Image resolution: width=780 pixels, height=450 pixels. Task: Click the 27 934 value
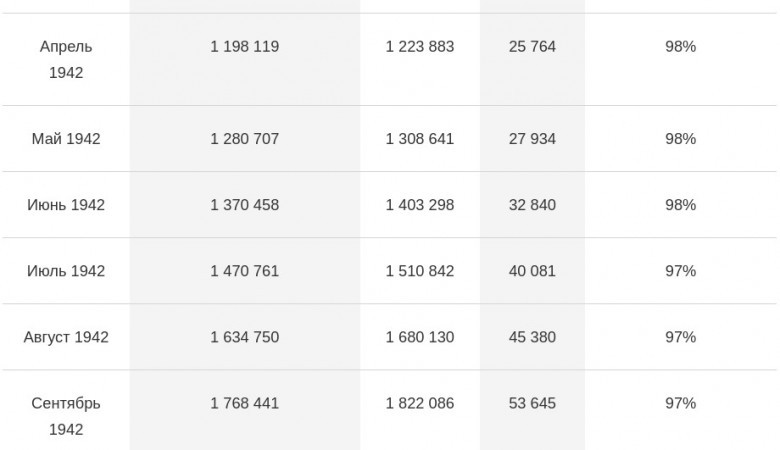(x=532, y=139)
